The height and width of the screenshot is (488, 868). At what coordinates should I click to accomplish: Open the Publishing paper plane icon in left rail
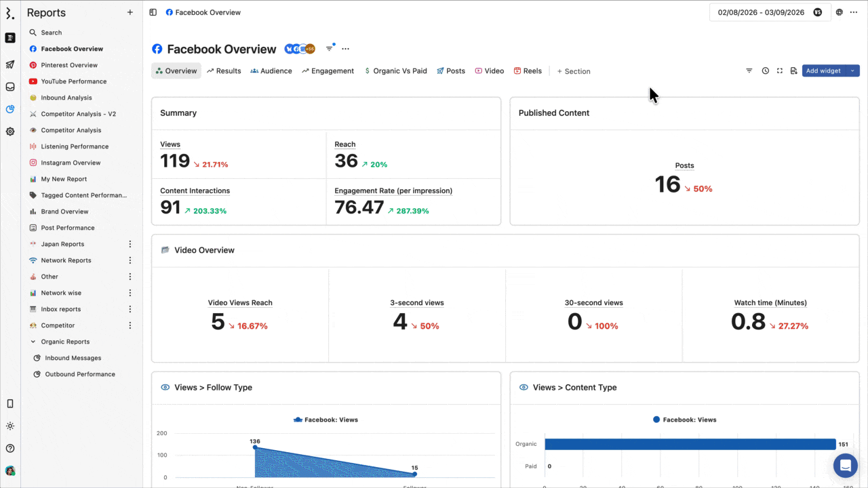point(10,65)
